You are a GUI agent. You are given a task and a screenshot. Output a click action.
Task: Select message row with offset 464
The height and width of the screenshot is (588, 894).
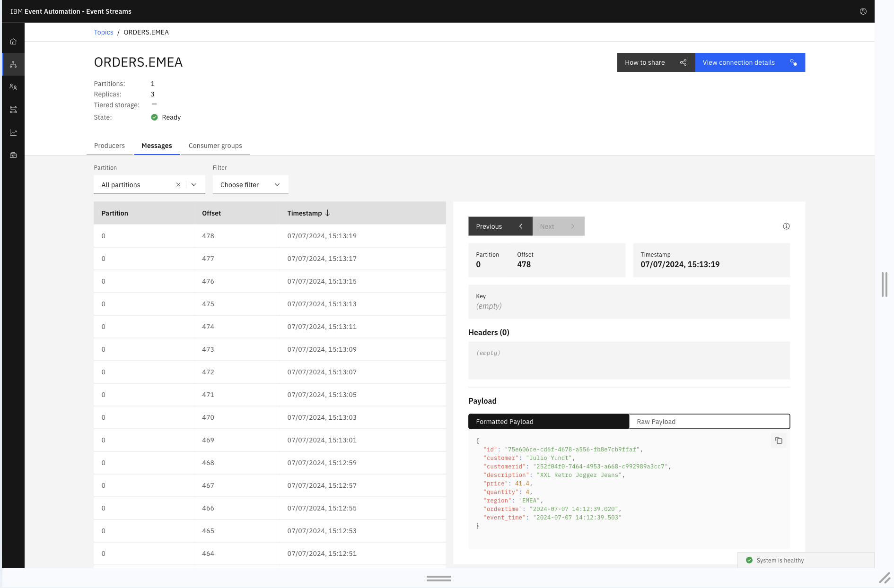(270, 553)
